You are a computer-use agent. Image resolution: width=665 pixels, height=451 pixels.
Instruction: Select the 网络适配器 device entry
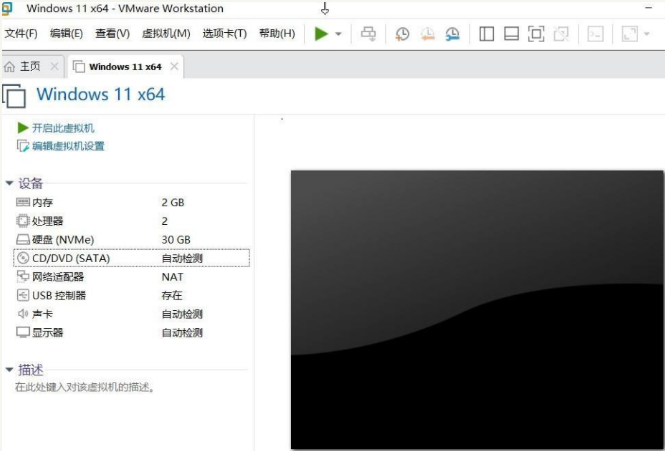point(58,277)
